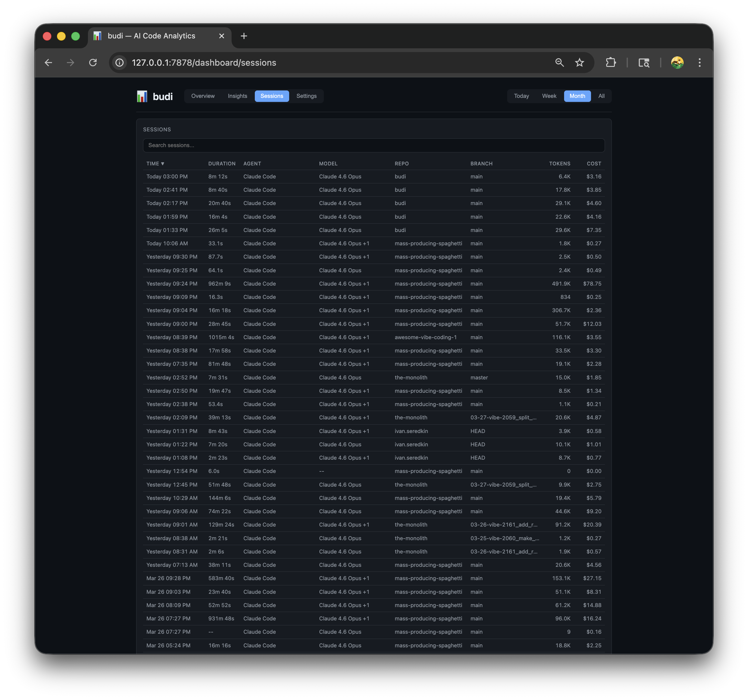The image size is (748, 700).
Task: Open the browser extensions puzzle icon
Action: 611,63
